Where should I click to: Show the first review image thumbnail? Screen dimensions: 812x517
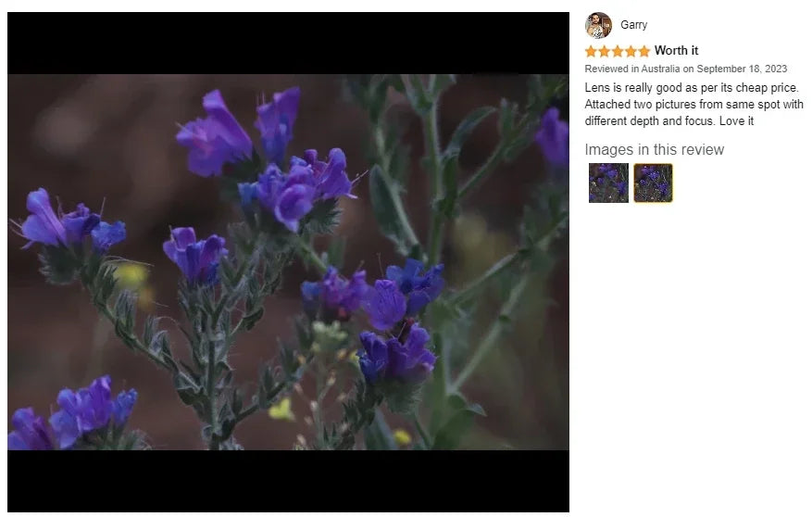(608, 183)
